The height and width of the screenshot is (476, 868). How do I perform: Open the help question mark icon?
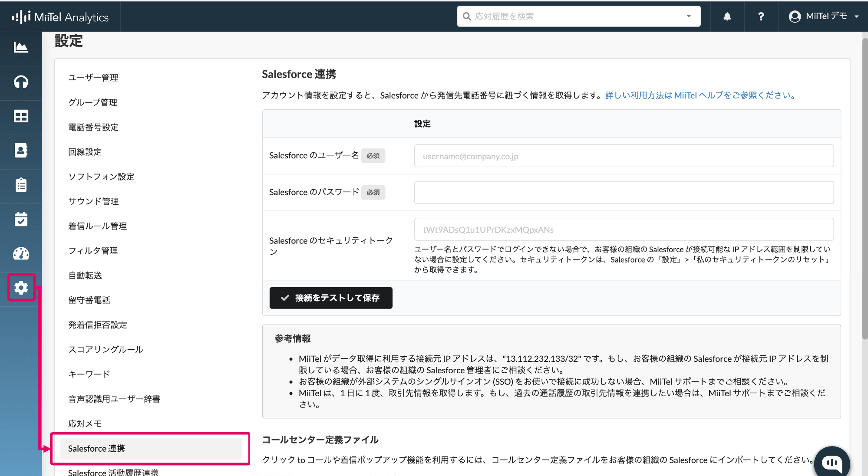pyautogui.click(x=761, y=16)
